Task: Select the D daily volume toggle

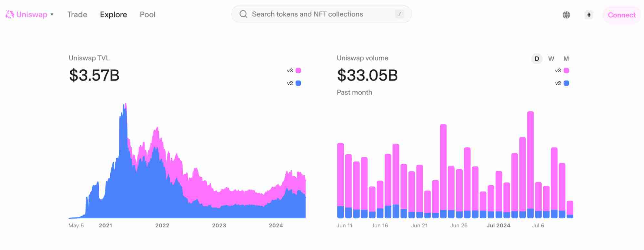Action: point(537,59)
